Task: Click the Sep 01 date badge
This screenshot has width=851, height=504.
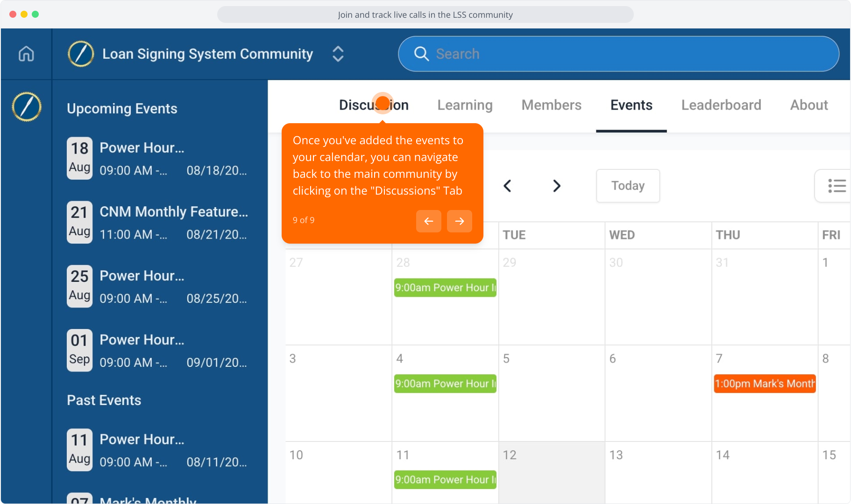Action: click(x=79, y=350)
